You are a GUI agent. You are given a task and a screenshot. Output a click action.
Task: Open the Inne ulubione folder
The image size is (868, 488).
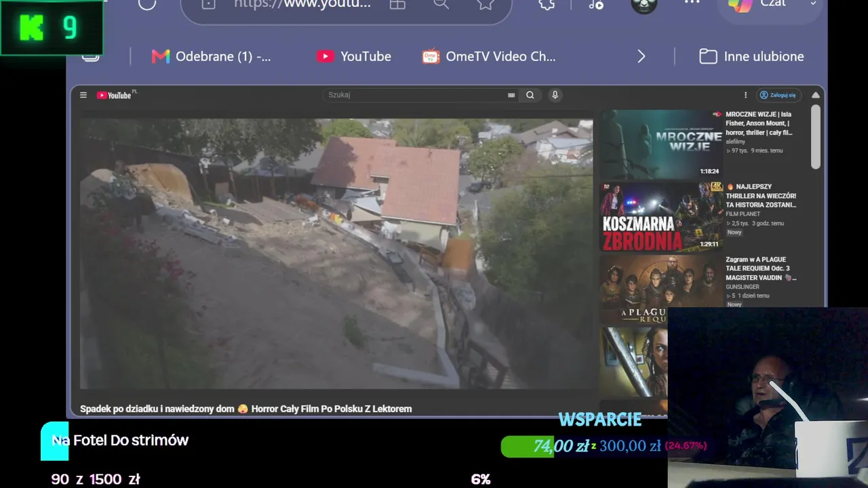tap(751, 56)
